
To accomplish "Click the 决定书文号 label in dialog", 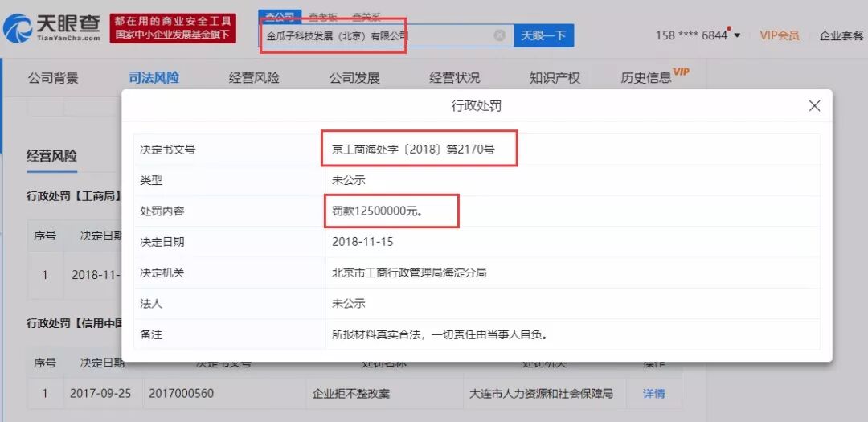I will pos(168,149).
